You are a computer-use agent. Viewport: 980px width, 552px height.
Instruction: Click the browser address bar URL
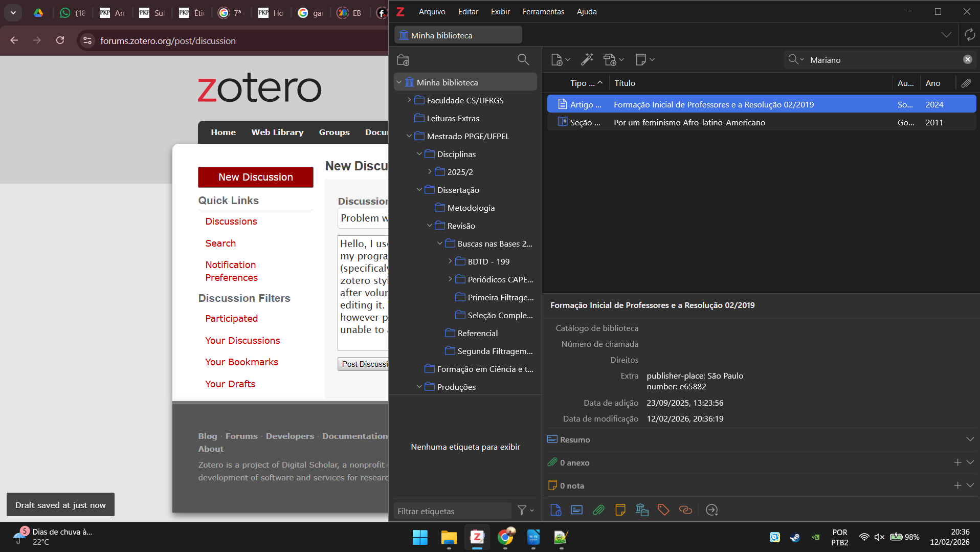click(x=168, y=40)
